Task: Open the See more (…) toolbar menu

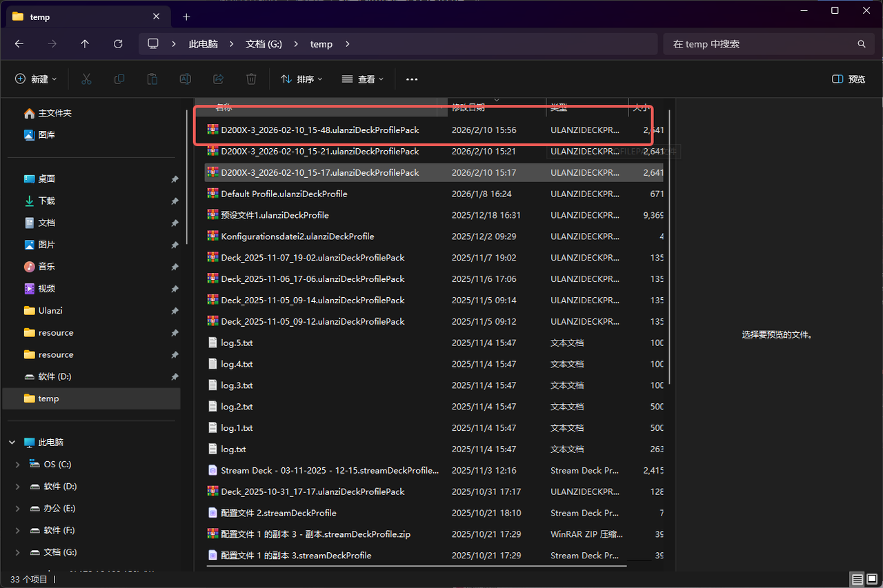Action: [412, 79]
